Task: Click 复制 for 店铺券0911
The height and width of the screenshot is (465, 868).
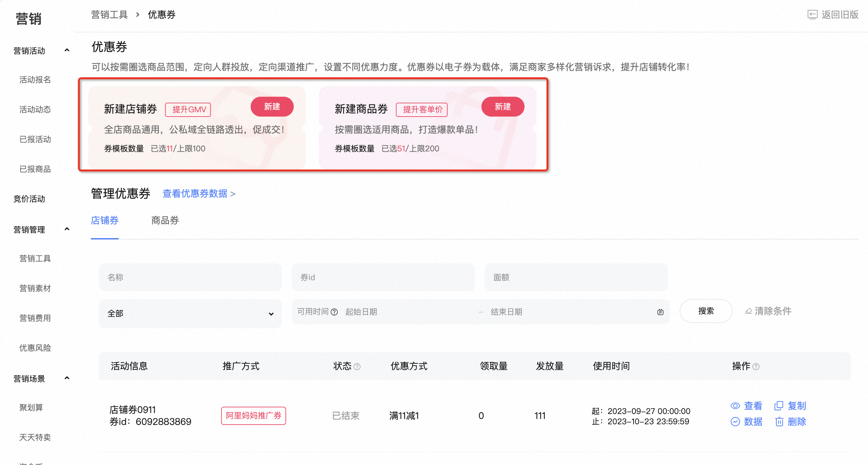Action: [x=797, y=406]
